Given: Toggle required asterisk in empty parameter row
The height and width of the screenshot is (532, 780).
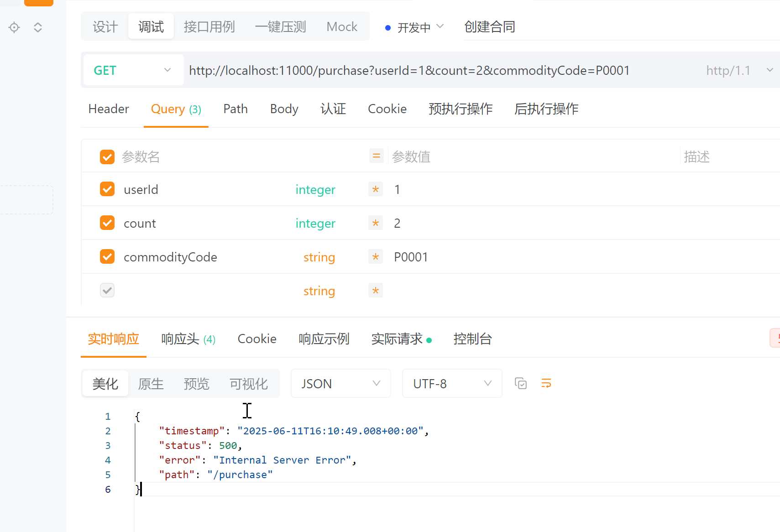Looking at the screenshot, I should 376,290.
